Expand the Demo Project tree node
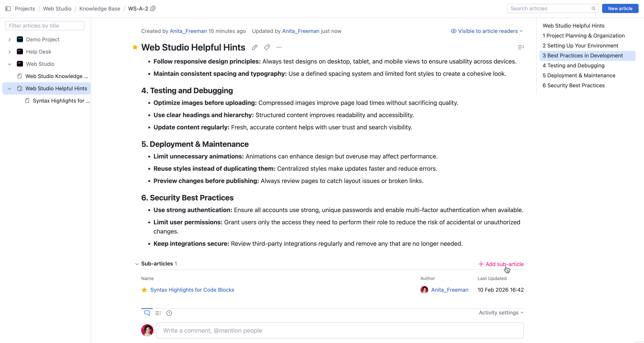This screenshot has width=644, height=343. (10, 40)
